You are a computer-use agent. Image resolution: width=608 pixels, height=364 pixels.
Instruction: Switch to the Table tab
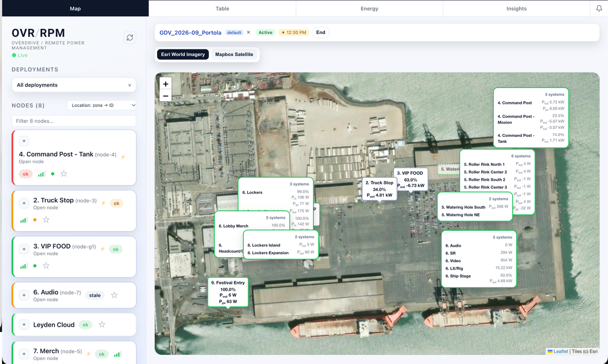point(222,9)
